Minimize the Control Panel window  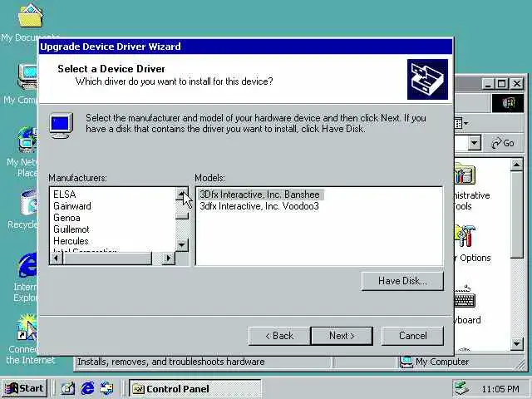(x=488, y=83)
